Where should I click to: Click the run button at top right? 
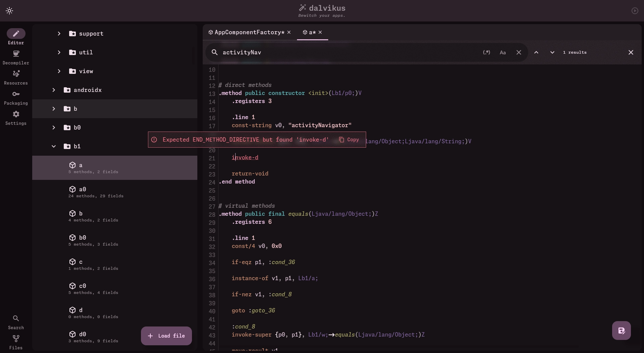tap(635, 11)
